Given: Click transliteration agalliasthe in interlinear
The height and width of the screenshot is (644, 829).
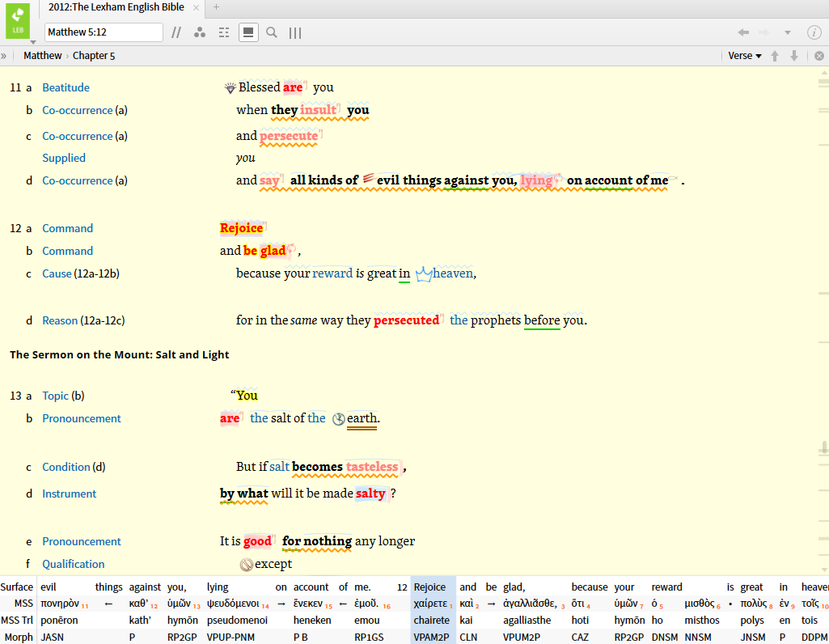Looking at the screenshot, I should [527, 621].
